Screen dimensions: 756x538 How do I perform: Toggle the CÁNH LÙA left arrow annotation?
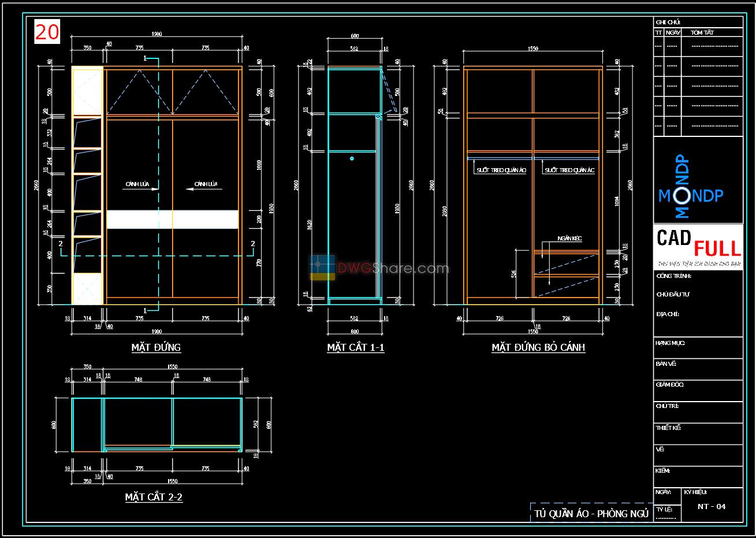pos(137,183)
